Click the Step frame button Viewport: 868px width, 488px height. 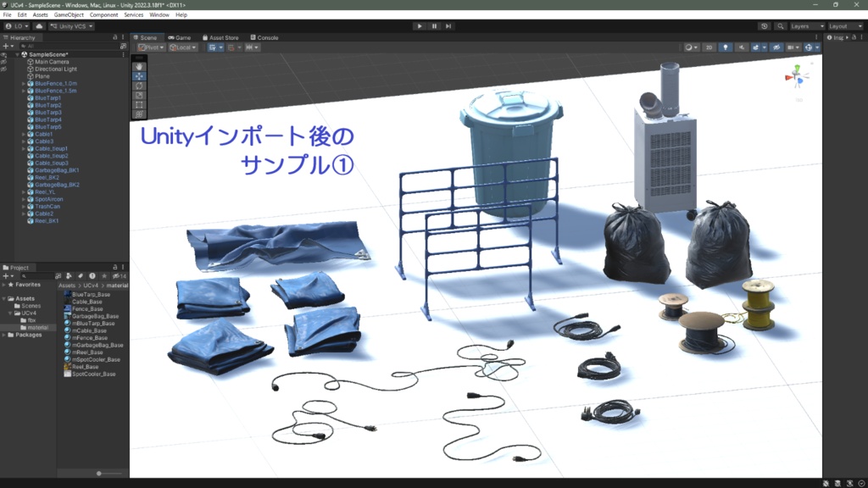click(448, 26)
